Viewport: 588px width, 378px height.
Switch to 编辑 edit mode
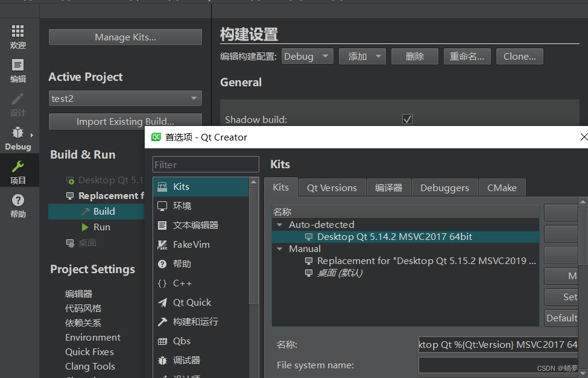point(17,71)
